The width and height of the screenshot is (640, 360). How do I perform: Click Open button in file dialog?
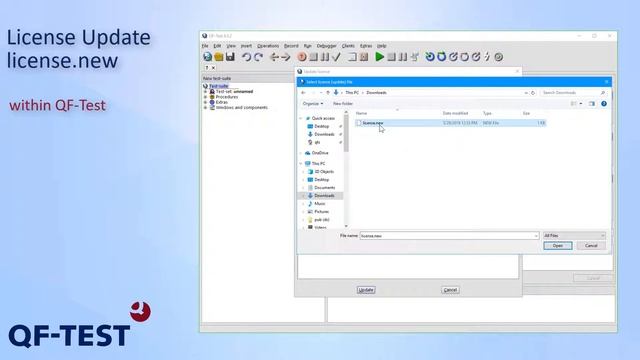(x=558, y=246)
